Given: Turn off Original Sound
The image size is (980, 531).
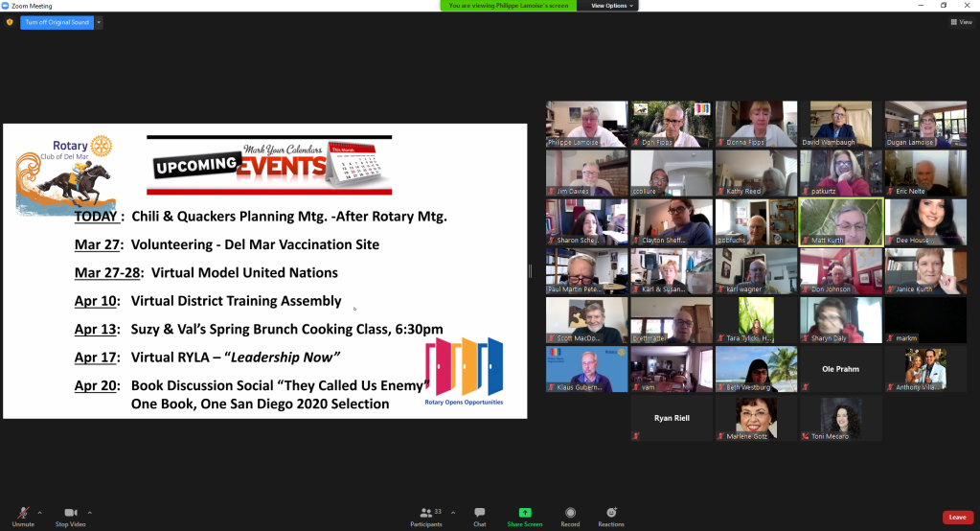Looking at the screenshot, I should point(57,22).
